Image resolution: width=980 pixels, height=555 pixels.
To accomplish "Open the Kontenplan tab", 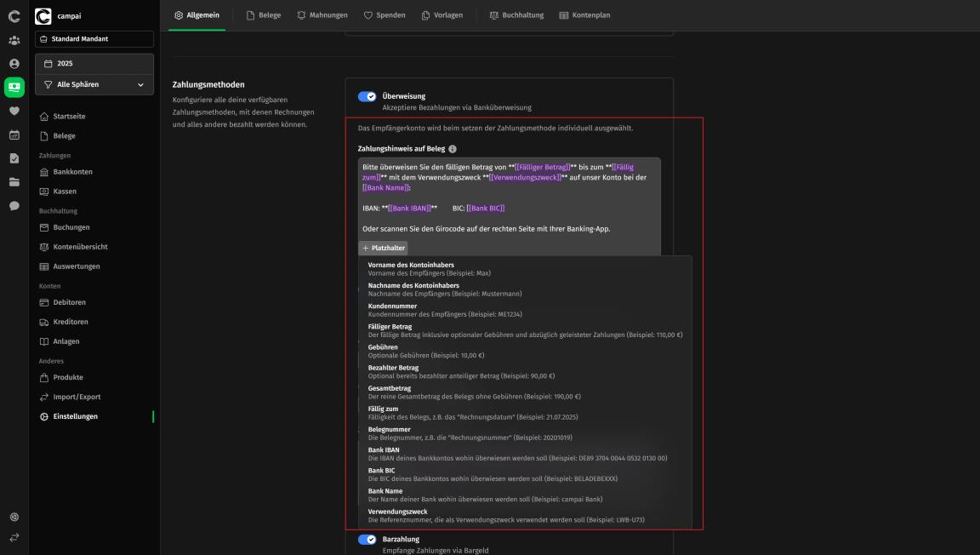I will [584, 15].
